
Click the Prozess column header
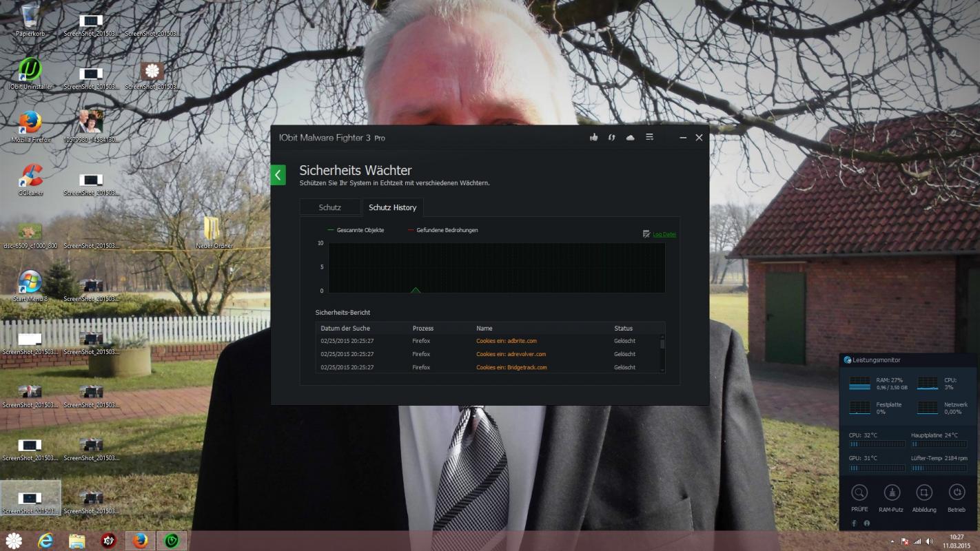tap(423, 328)
